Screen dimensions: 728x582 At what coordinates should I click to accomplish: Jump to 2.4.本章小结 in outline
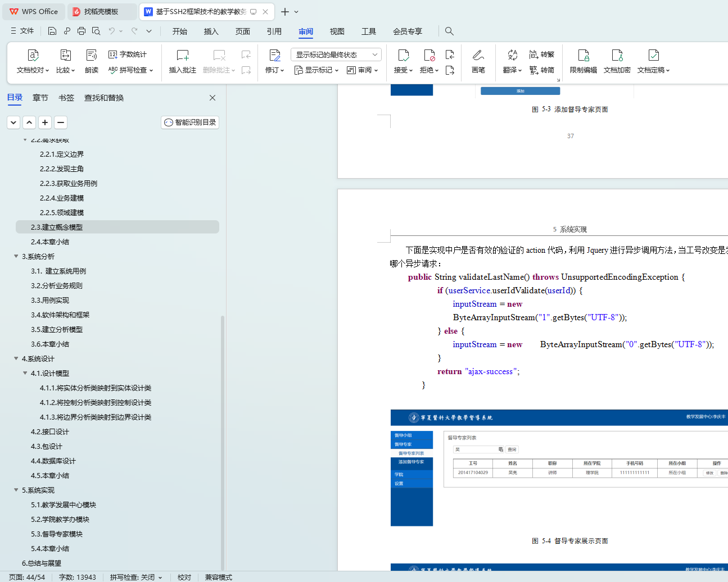[x=50, y=242]
